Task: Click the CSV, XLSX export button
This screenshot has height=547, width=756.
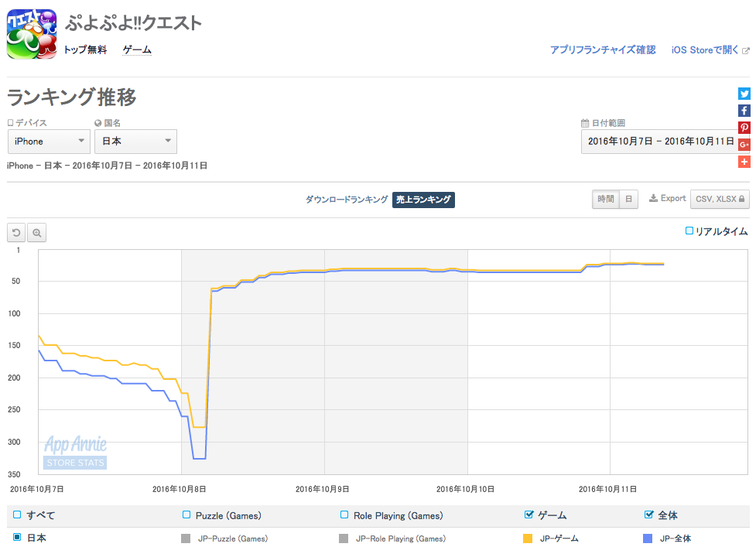Action: tap(720, 199)
